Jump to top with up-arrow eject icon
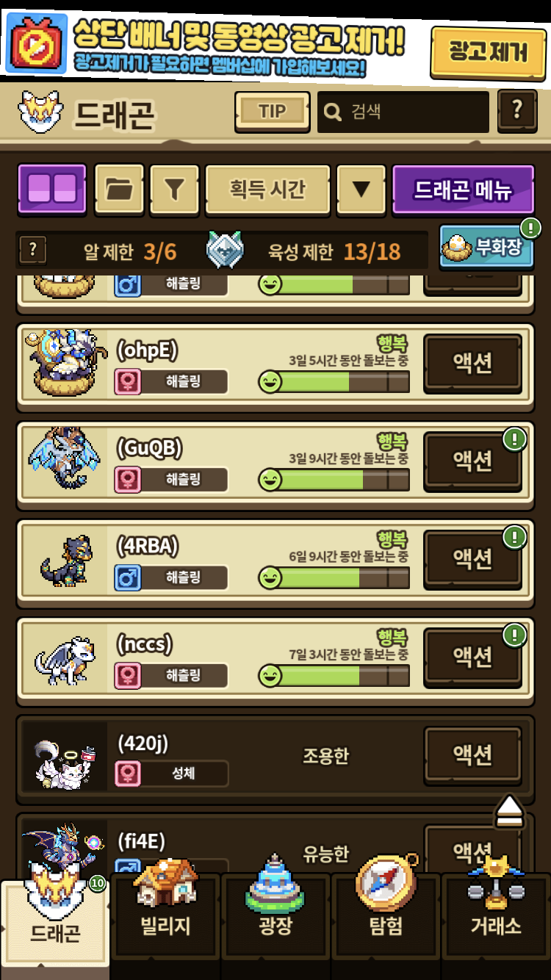This screenshot has width=551, height=980. [509, 812]
